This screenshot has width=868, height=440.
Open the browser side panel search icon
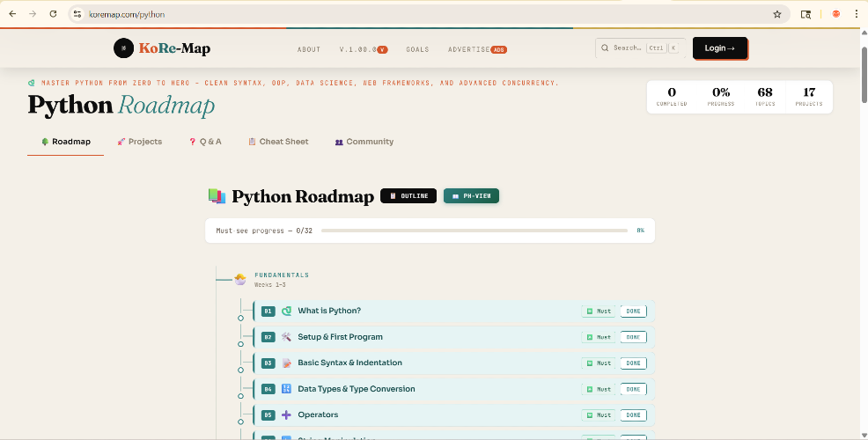pyautogui.click(x=806, y=14)
